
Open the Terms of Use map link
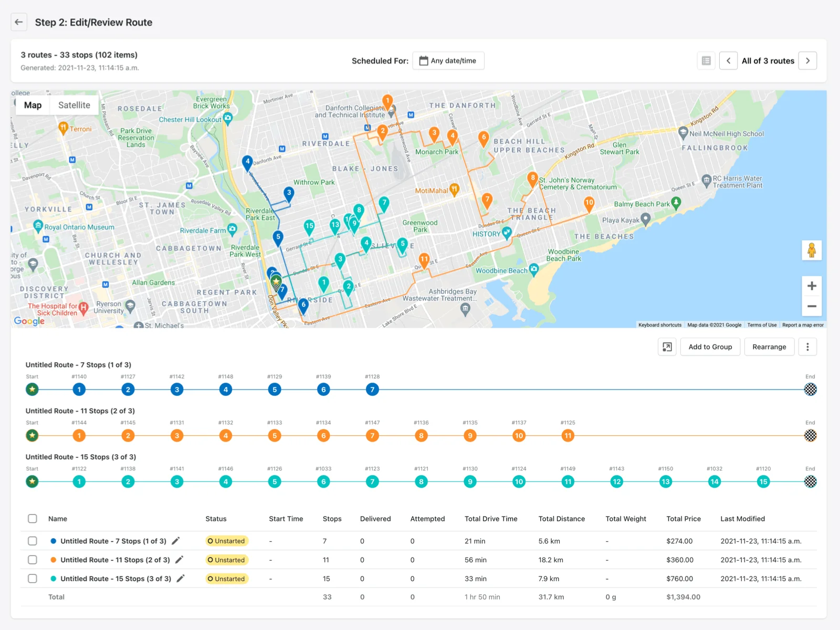tap(762, 325)
